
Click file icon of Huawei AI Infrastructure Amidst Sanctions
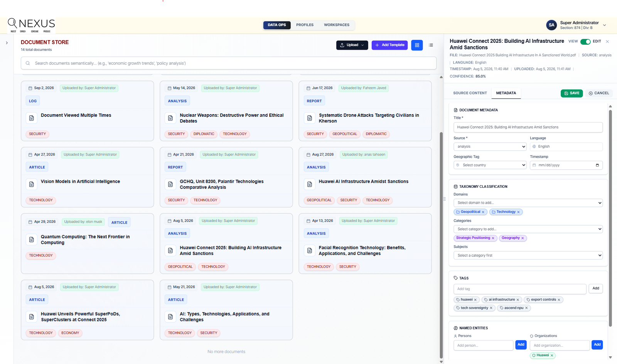pos(310,184)
